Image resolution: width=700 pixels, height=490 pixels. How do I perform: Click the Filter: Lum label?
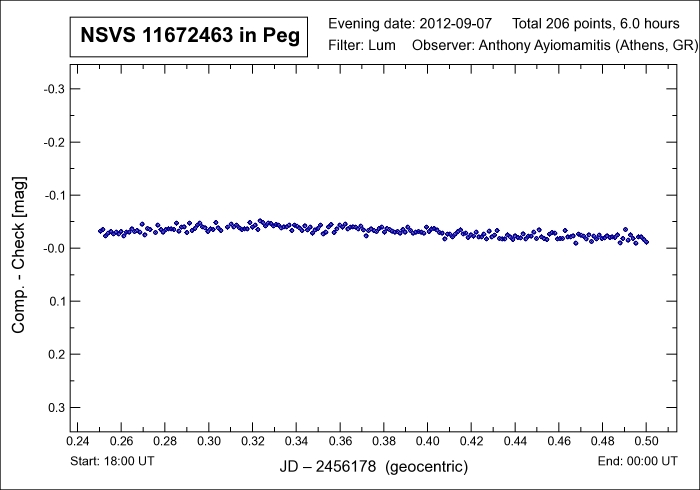[x=362, y=46]
